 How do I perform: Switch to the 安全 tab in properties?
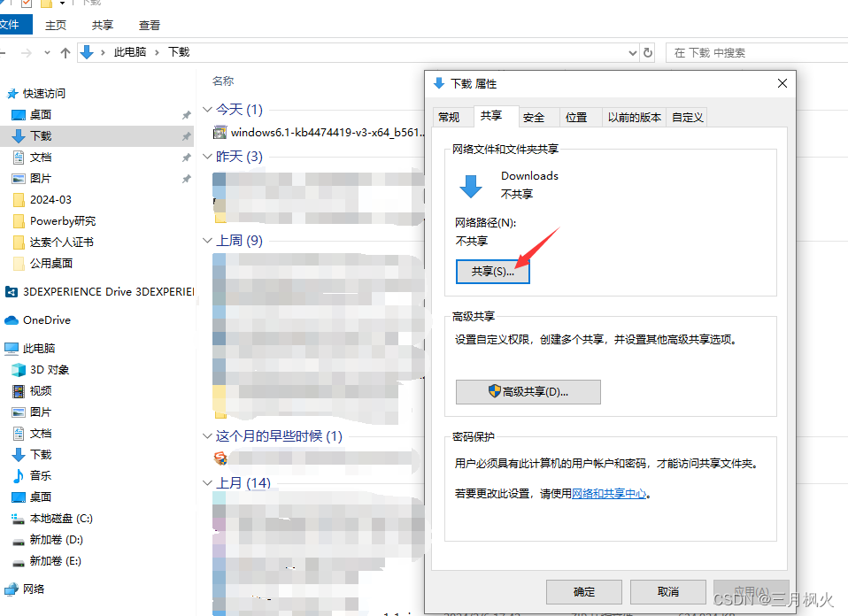pyautogui.click(x=536, y=116)
